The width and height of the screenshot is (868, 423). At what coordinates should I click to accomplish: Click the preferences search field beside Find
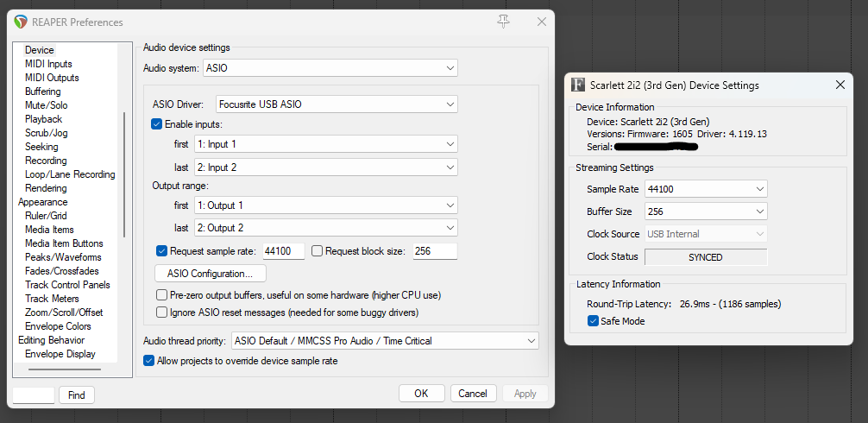tap(33, 395)
